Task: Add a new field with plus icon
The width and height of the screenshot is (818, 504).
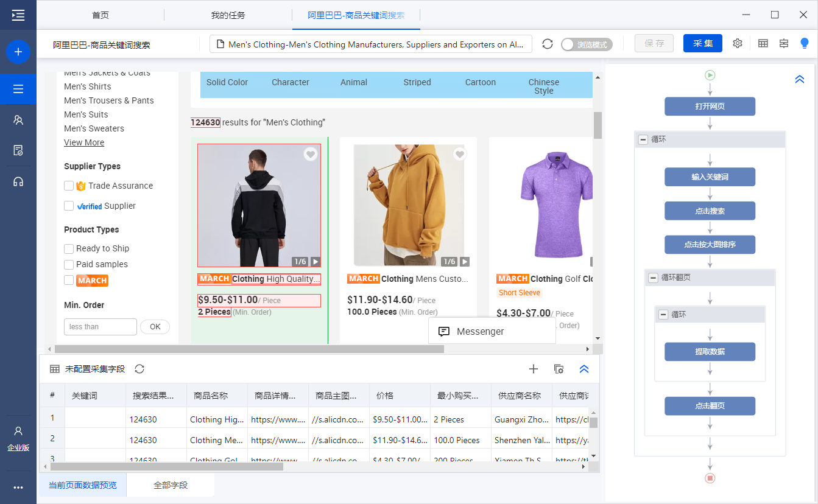Action: point(534,369)
